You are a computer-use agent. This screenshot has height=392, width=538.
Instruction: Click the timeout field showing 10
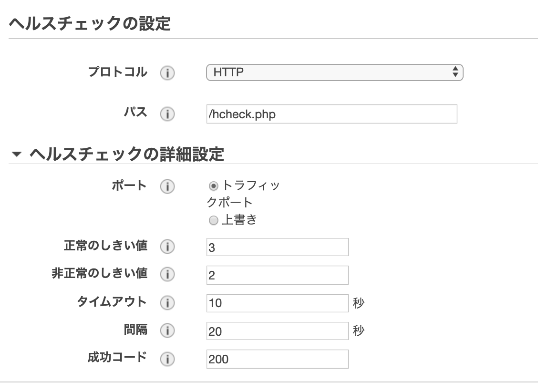pos(277,303)
